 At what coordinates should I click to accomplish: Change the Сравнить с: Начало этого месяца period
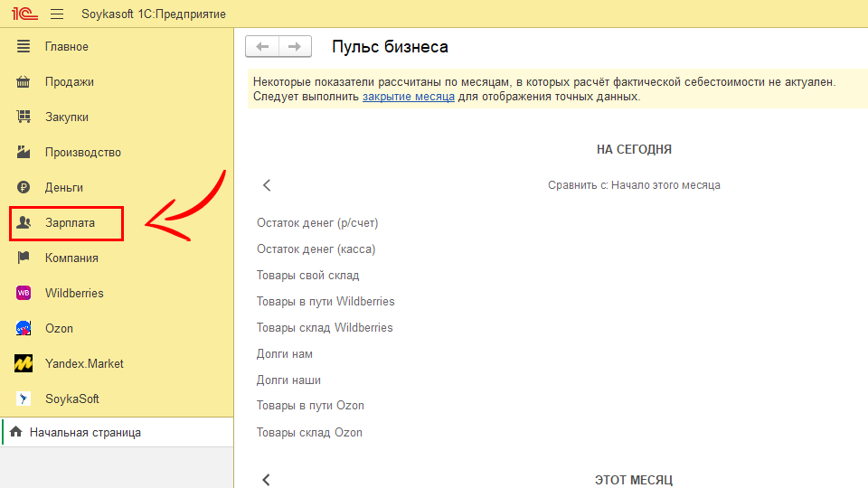634,185
